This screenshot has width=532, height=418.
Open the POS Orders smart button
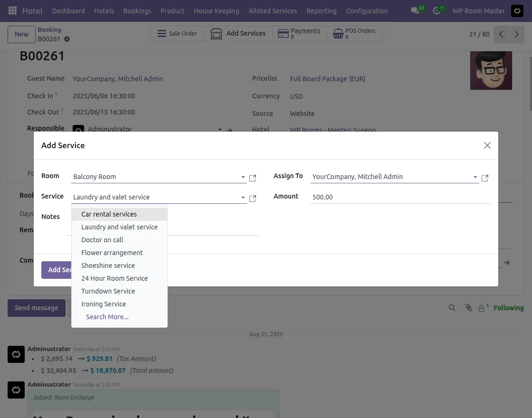pos(354,33)
